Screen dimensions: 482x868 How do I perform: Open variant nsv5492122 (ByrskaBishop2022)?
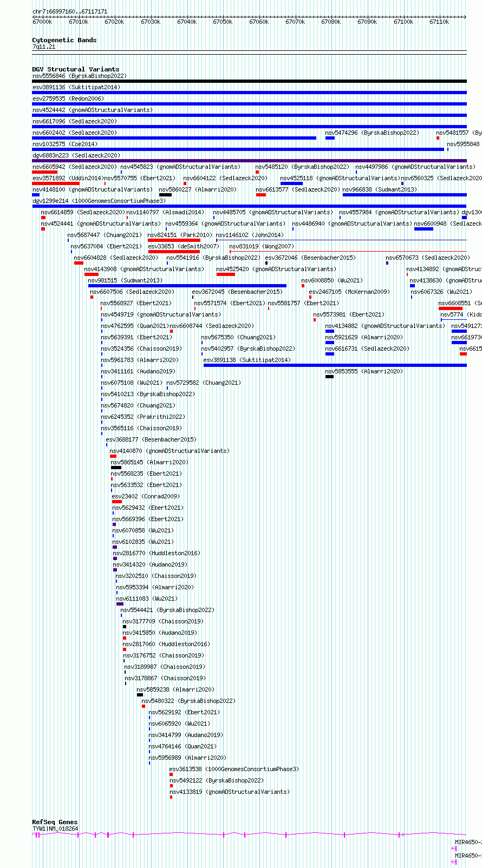(x=217, y=780)
